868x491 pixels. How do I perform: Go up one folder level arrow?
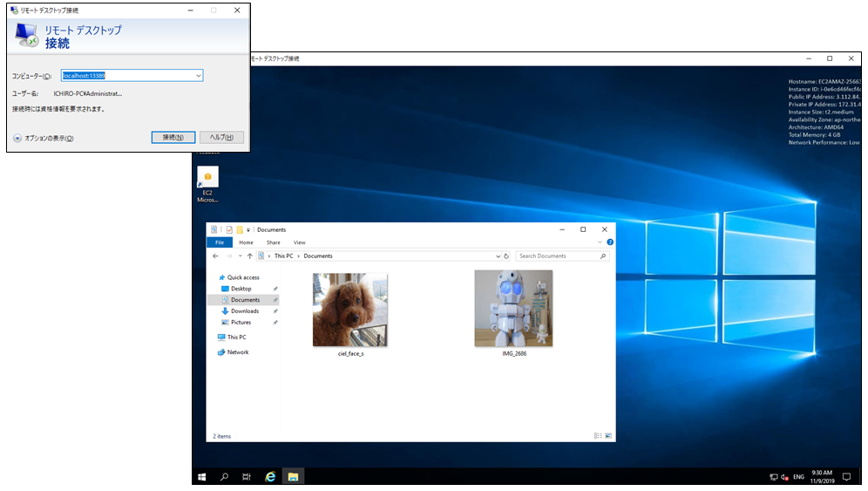pos(249,256)
